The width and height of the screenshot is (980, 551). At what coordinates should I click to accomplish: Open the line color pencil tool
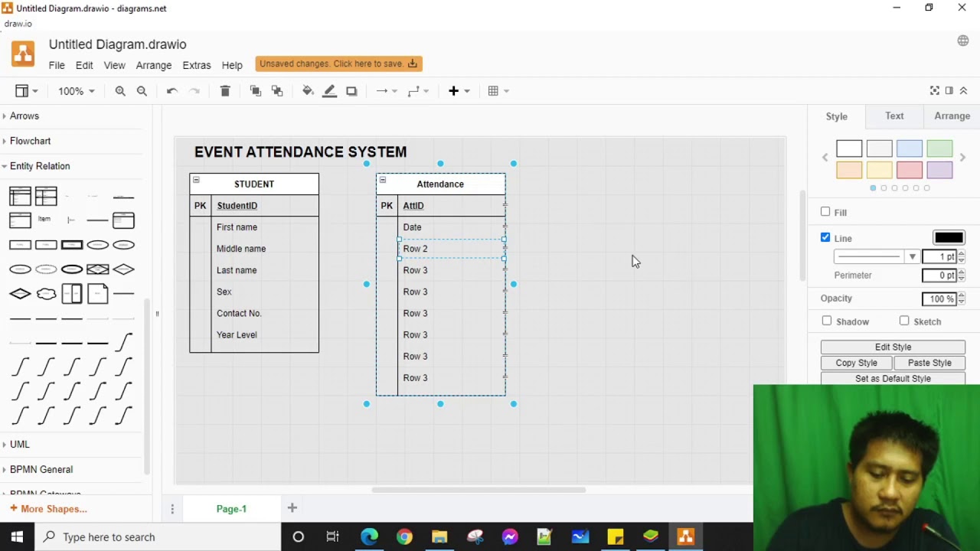click(330, 91)
